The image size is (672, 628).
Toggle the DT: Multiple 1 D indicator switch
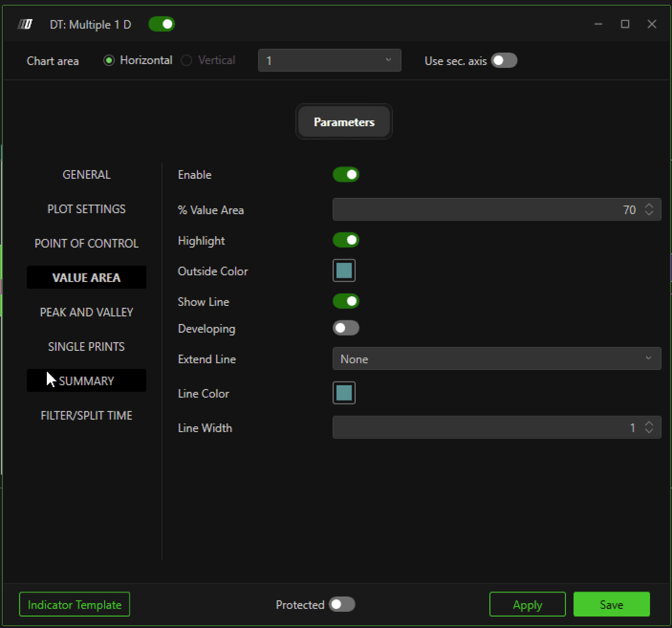tap(162, 24)
